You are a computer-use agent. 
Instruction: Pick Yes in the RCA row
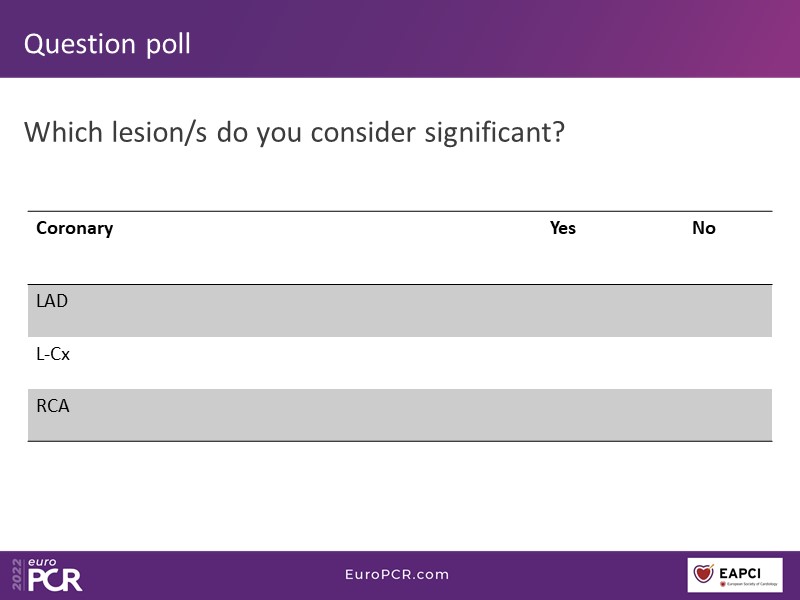point(563,414)
